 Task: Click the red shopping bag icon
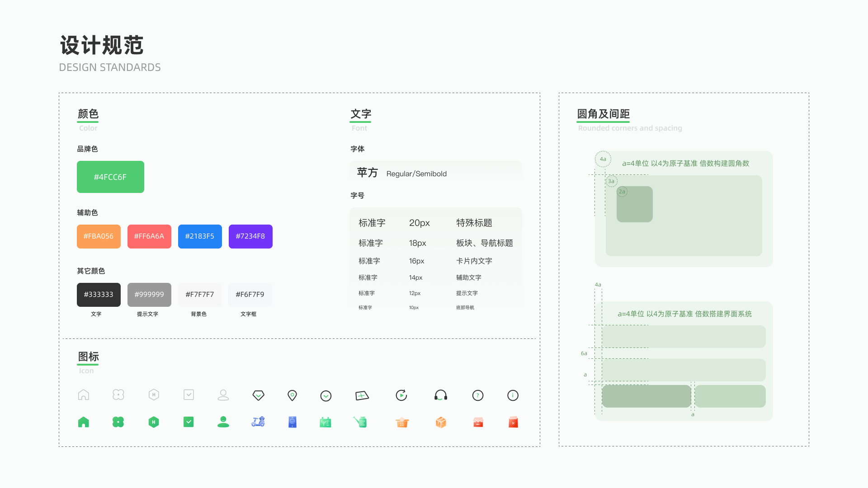point(513,422)
